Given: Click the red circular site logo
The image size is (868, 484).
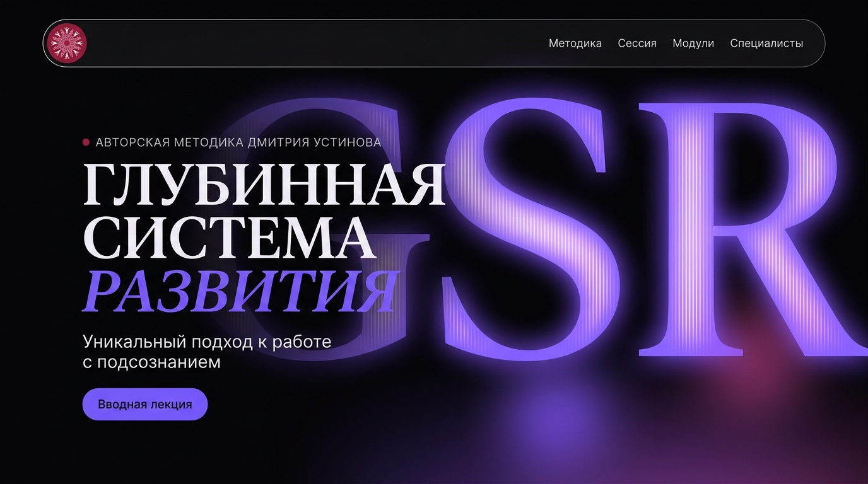Looking at the screenshot, I should tap(66, 43).
